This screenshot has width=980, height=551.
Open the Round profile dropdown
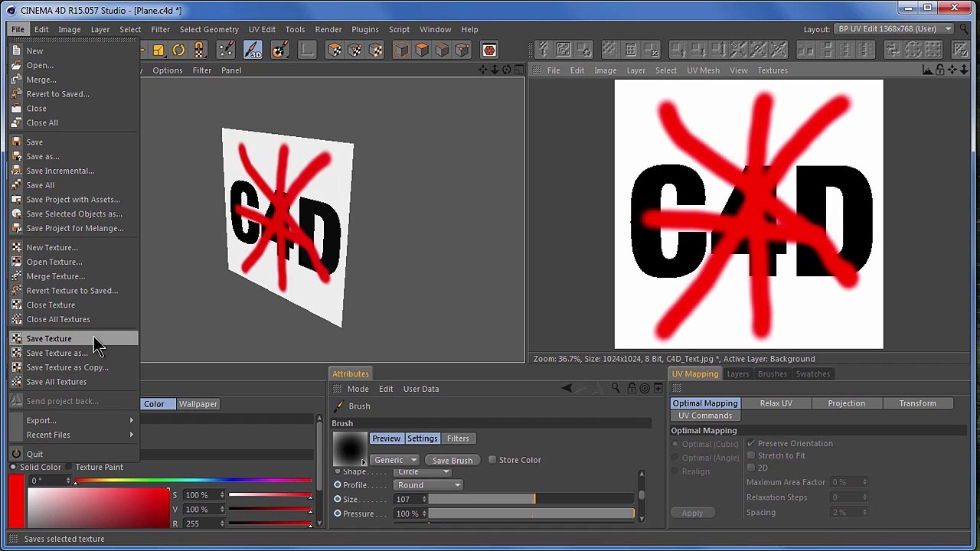tap(429, 485)
